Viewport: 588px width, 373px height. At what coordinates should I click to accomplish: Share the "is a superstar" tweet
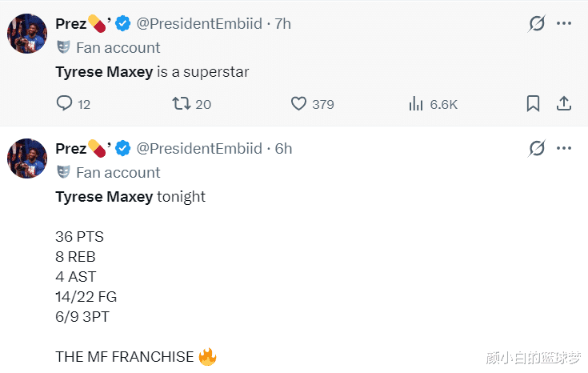click(x=563, y=104)
